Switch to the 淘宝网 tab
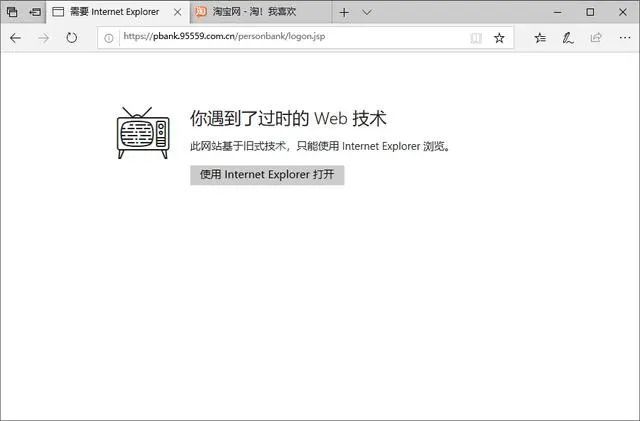This screenshot has width=640, height=421. (260, 12)
